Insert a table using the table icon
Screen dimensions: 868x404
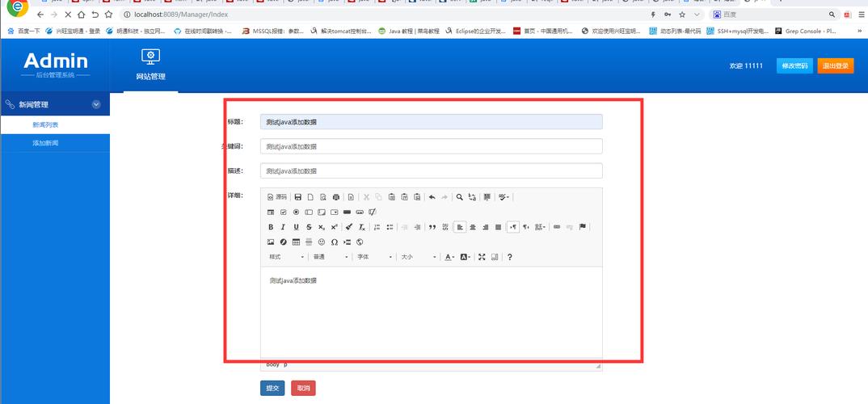pos(296,242)
